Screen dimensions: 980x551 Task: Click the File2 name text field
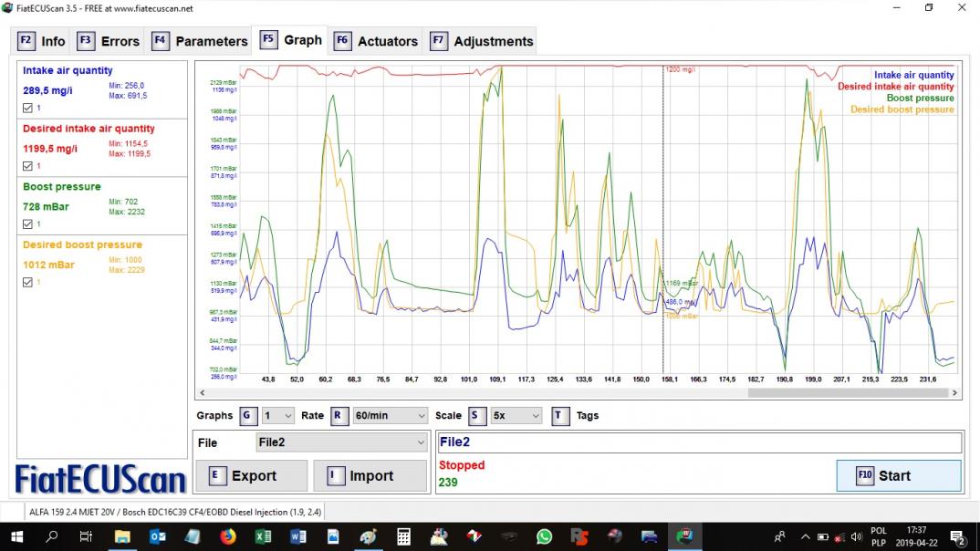[x=699, y=442]
